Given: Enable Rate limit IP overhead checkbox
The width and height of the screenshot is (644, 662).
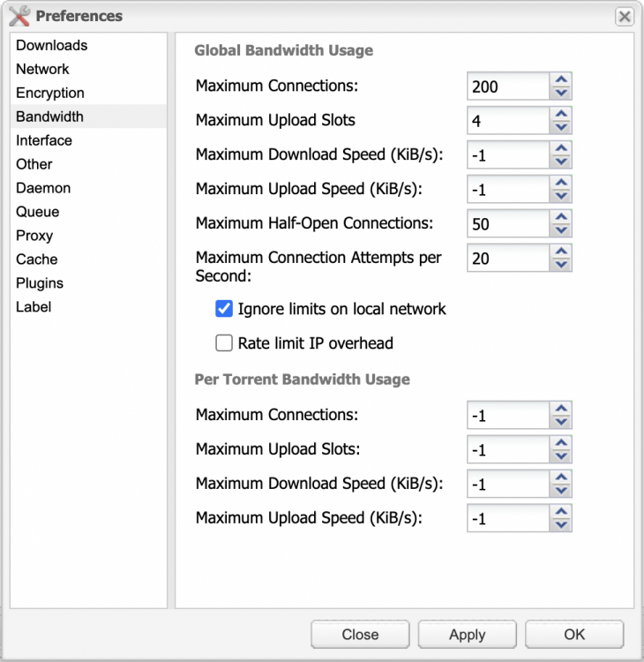Looking at the screenshot, I should [x=224, y=342].
